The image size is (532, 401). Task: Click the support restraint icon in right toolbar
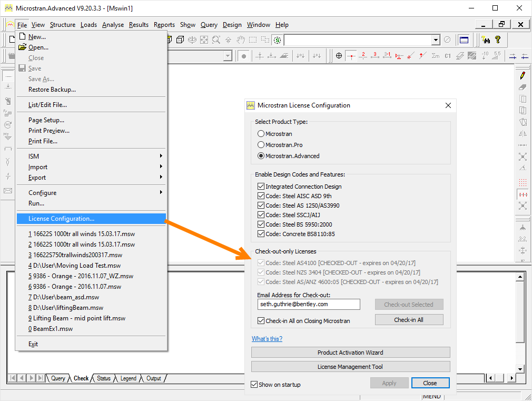pos(523,228)
